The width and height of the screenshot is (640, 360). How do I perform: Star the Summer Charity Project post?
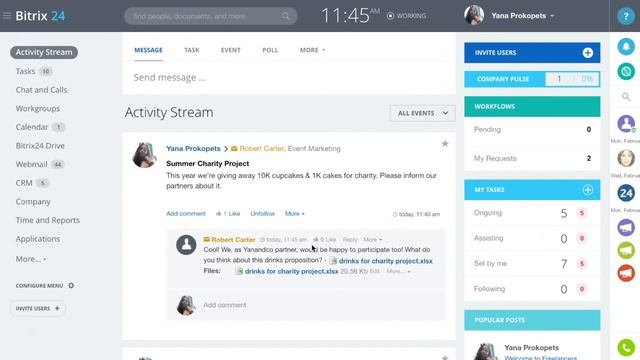(x=445, y=144)
